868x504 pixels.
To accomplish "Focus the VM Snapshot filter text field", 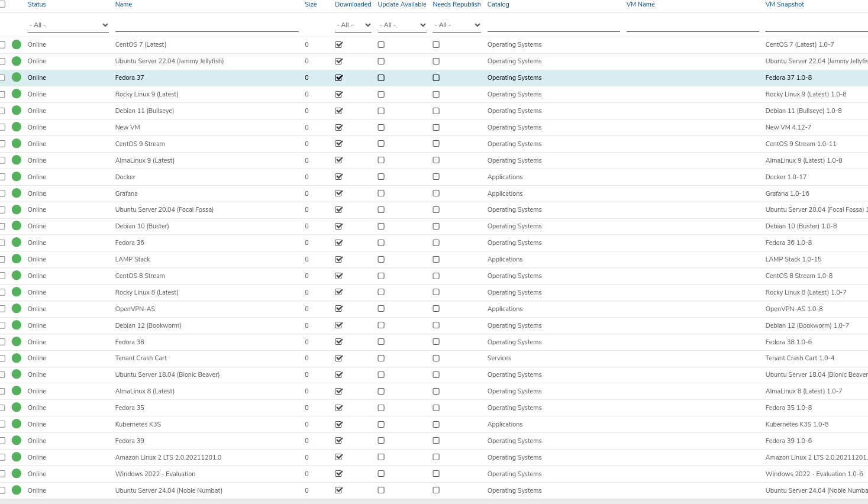I will click(817, 25).
